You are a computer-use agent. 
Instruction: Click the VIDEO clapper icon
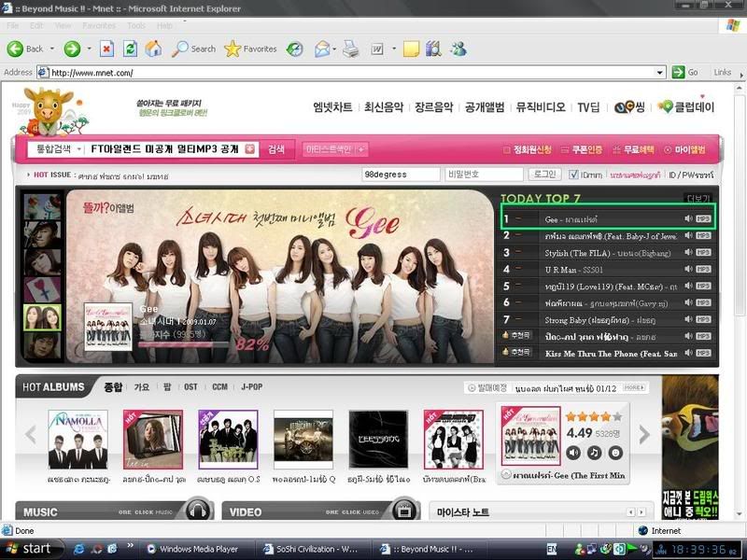point(404,509)
